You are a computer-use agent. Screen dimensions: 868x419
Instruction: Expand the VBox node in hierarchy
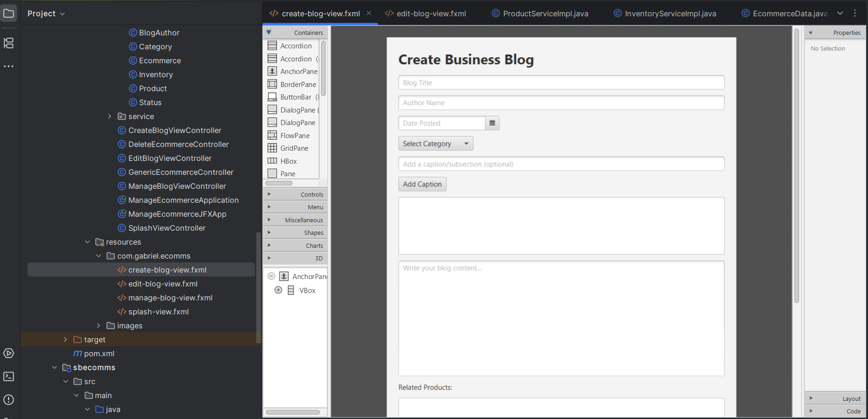point(278,290)
